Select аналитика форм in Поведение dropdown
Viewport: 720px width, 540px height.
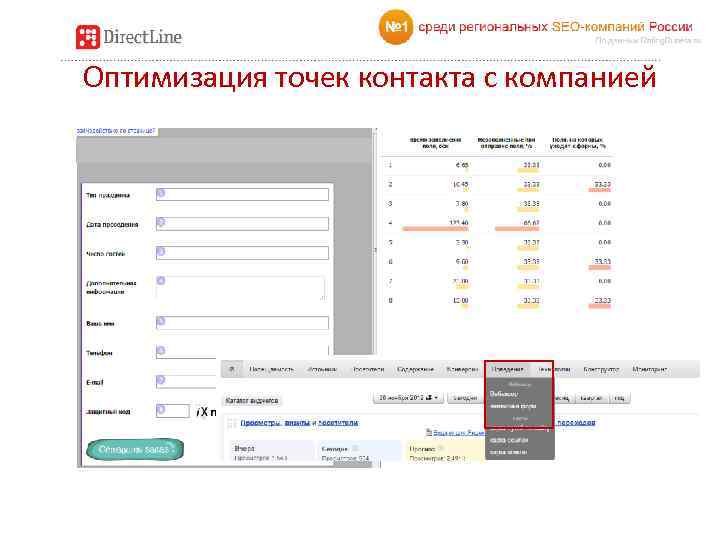pos(513,406)
